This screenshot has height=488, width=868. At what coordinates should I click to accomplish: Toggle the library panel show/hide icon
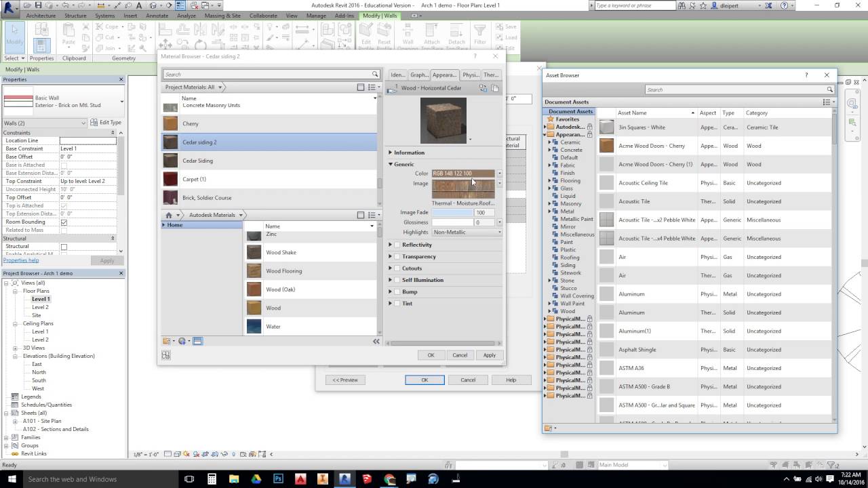[x=197, y=341]
